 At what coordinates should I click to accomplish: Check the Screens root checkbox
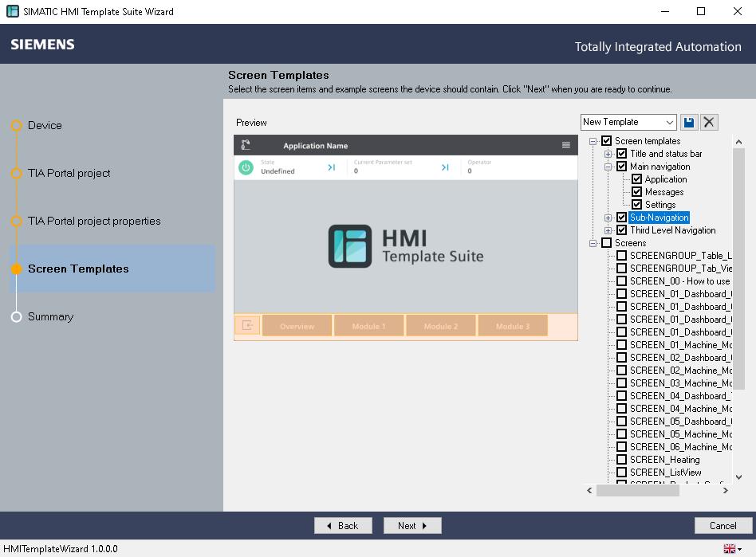(607, 243)
